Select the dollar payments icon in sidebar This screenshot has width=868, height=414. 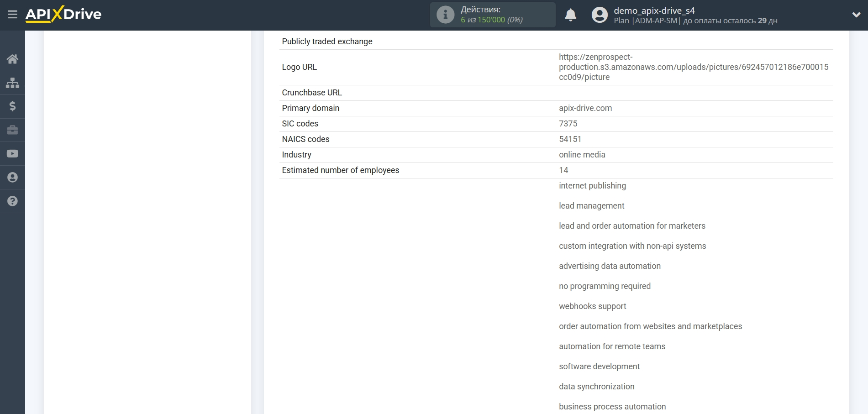tap(12, 106)
